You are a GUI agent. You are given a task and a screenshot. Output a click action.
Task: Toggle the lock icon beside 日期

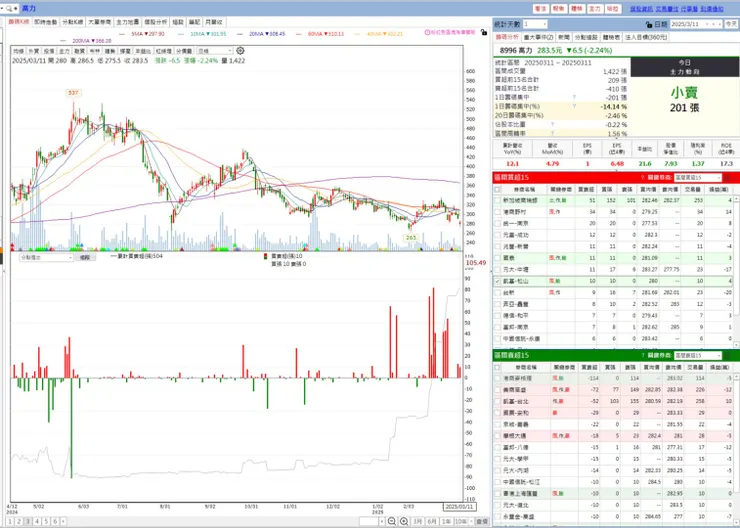tap(649, 24)
